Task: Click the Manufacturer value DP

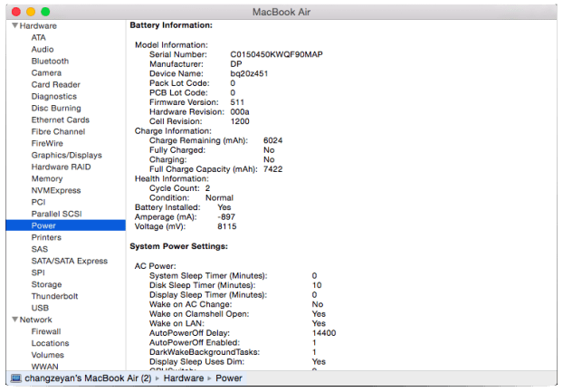Action: [x=236, y=64]
